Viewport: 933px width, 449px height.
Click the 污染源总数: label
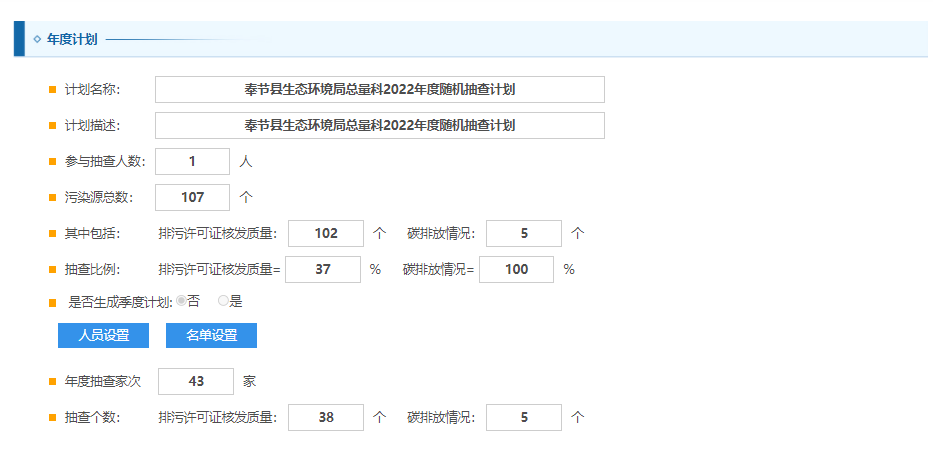pos(99,198)
